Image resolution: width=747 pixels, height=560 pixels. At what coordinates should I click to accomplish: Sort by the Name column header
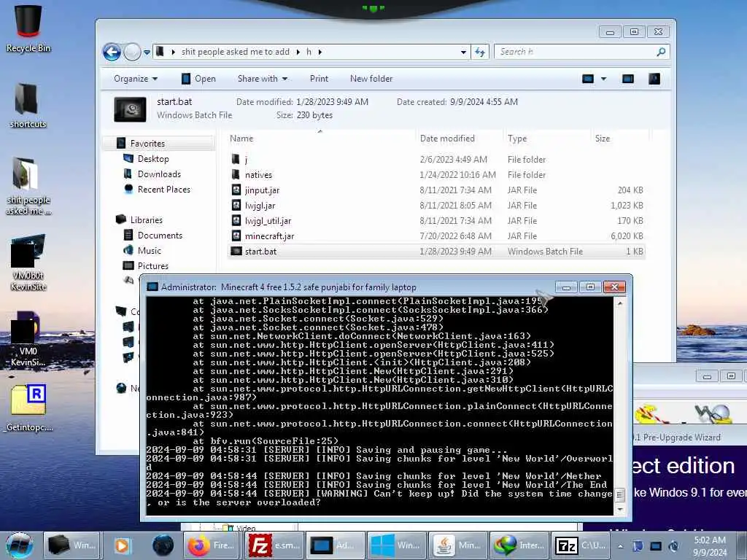241,139
